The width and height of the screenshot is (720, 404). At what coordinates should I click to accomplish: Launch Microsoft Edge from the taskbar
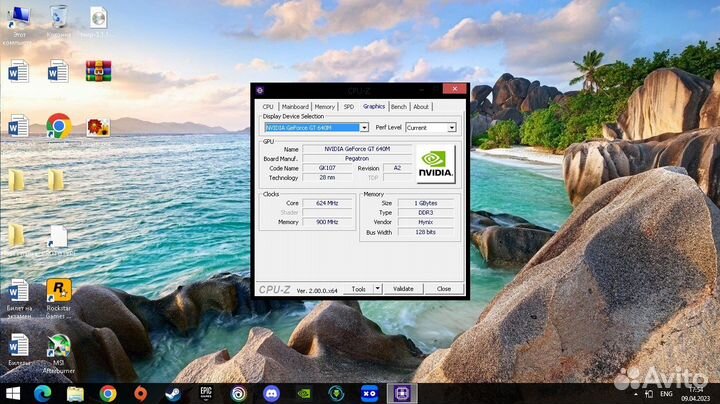coord(43,393)
